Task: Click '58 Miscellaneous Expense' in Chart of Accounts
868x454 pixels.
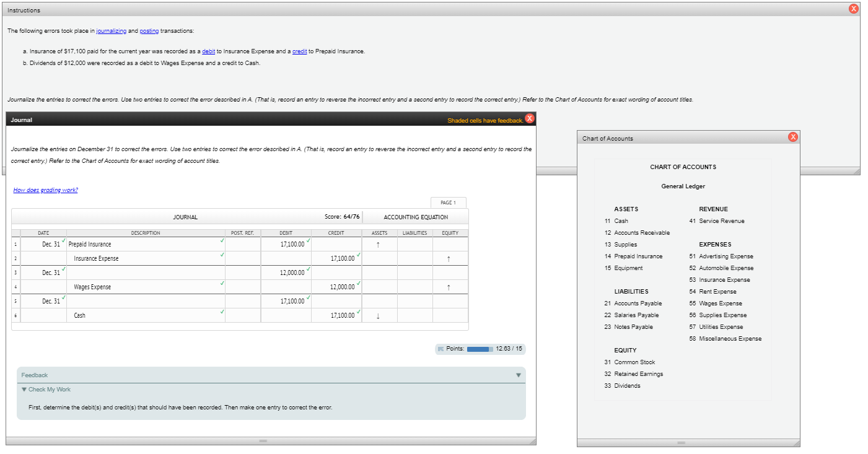Action: (x=726, y=339)
